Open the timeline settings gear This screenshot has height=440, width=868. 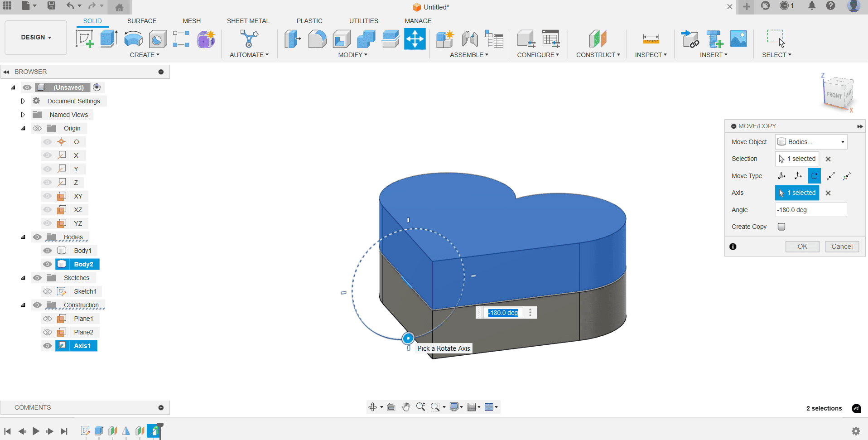[856, 431]
